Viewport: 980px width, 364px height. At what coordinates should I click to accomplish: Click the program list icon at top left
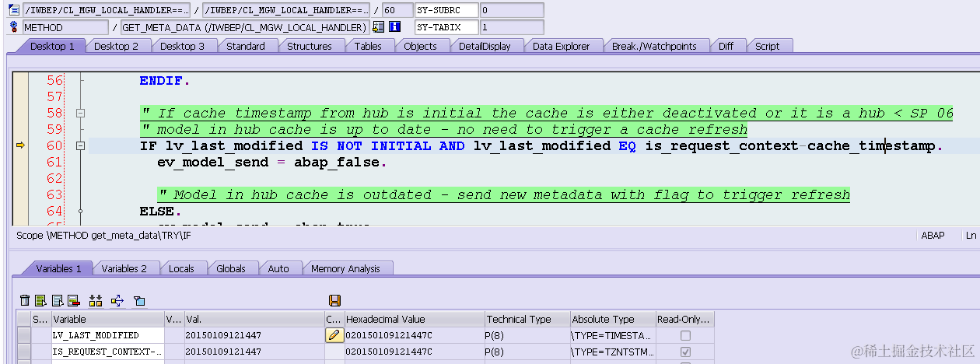click(x=15, y=10)
